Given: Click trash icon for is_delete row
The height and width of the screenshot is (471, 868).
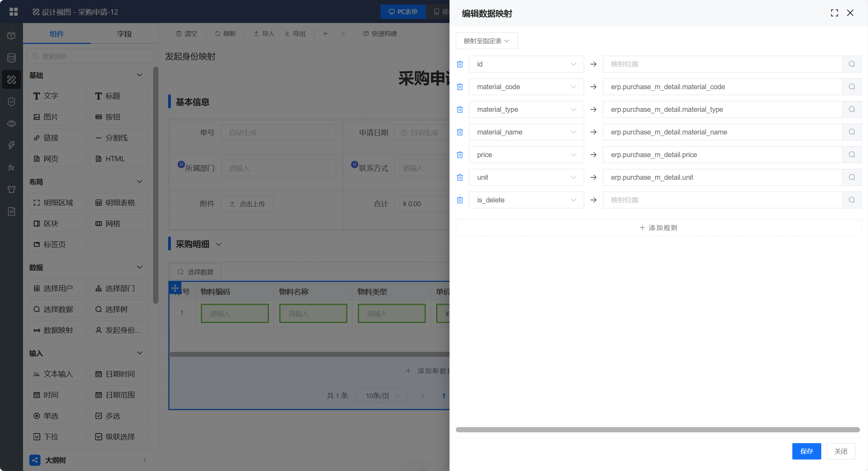Looking at the screenshot, I should click(460, 200).
